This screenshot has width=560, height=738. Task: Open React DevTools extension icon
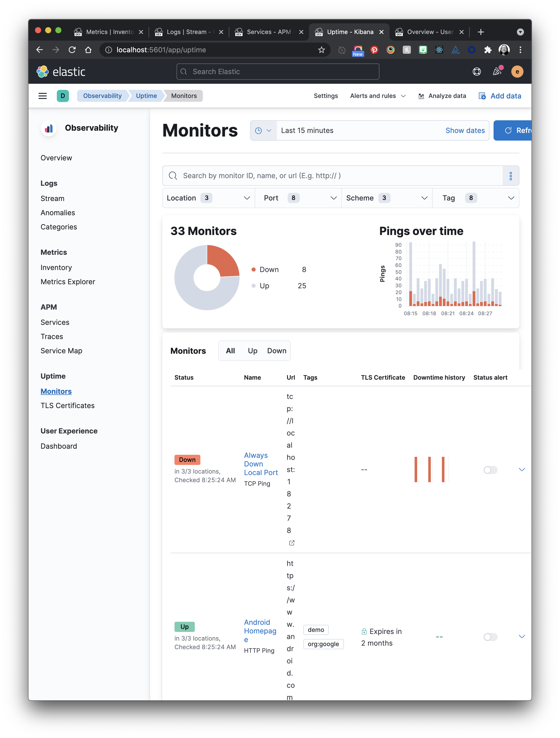(x=439, y=50)
